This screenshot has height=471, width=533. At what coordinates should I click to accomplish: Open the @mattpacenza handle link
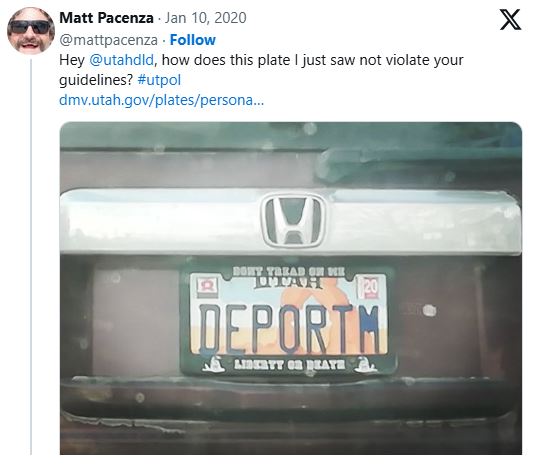(108, 40)
